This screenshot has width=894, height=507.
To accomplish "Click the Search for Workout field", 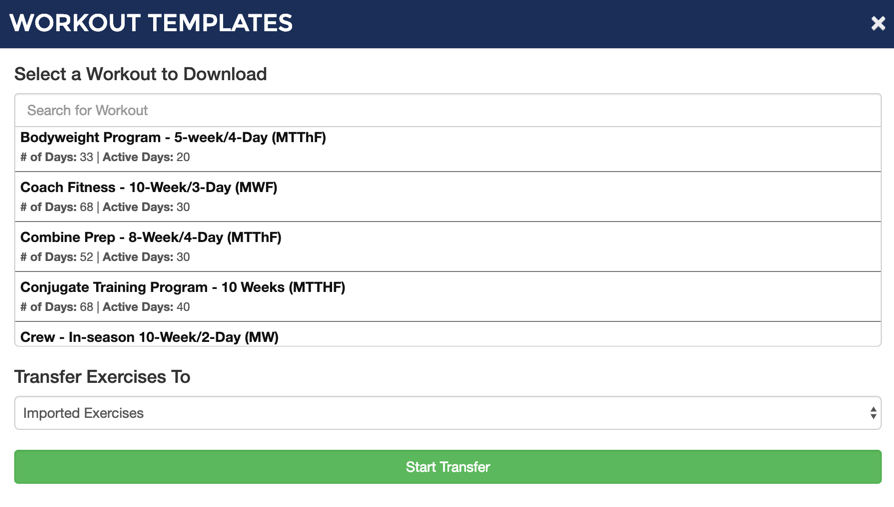I will [x=448, y=110].
